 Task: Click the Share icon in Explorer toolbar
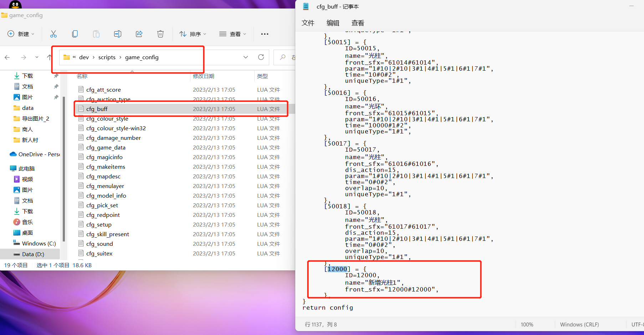pos(139,34)
